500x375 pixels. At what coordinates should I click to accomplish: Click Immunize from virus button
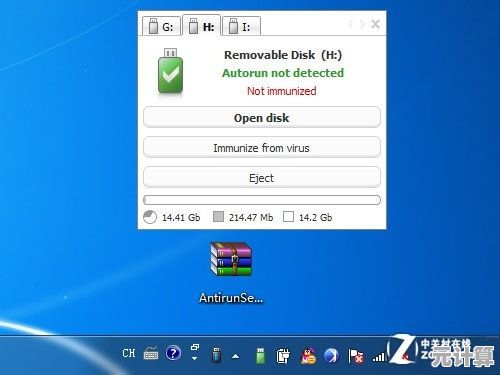pos(262,147)
